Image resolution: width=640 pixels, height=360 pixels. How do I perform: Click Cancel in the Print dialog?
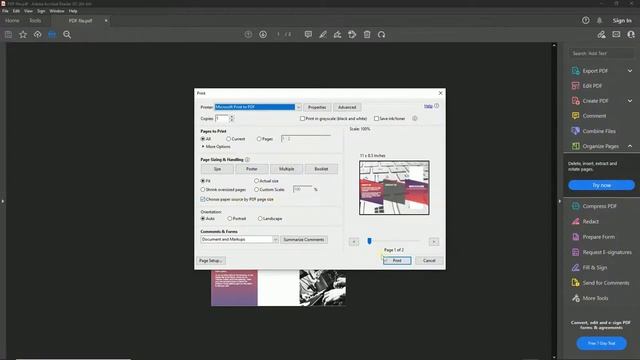coord(429,260)
